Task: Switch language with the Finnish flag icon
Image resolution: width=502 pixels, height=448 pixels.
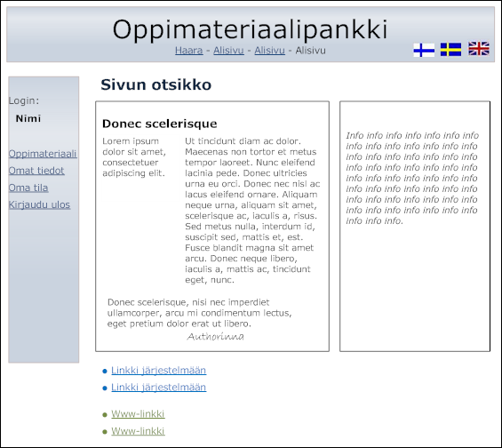Action: point(424,50)
